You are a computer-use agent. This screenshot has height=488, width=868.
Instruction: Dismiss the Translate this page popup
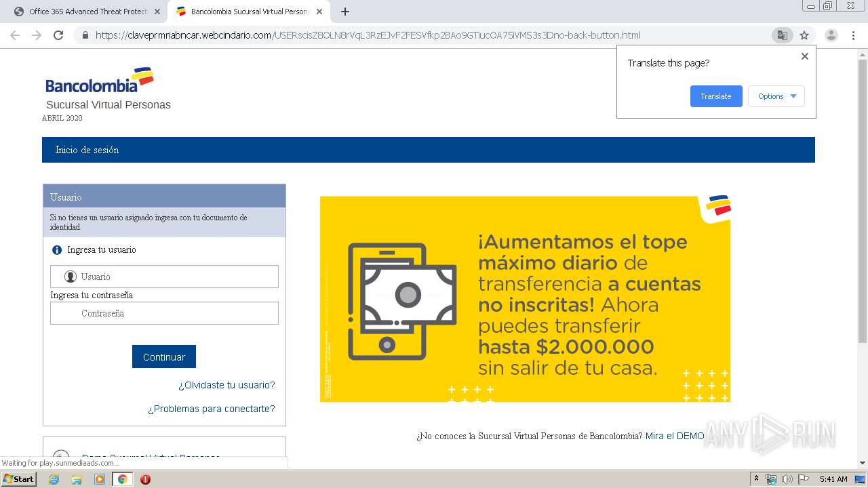tap(805, 56)
